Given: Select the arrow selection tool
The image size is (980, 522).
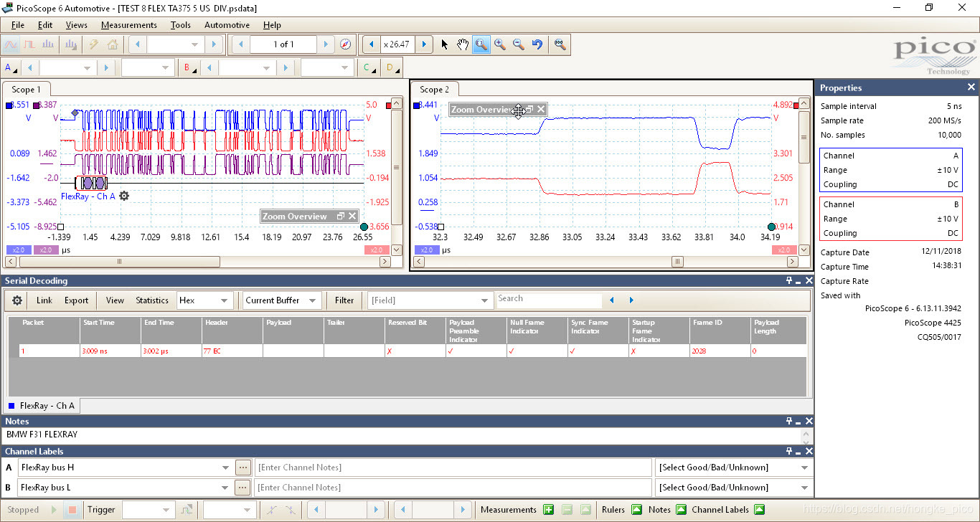Looking at the screenshot, I should point(445,44).
